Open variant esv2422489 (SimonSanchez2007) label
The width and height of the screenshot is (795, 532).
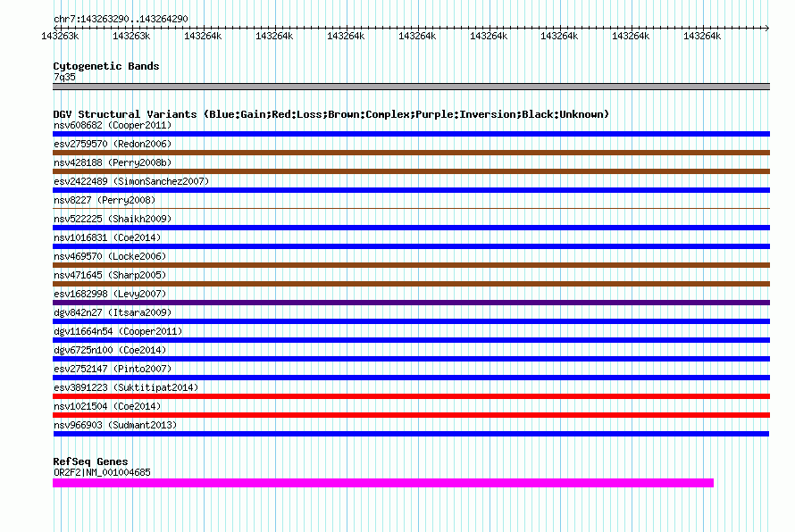click(131, 181)
